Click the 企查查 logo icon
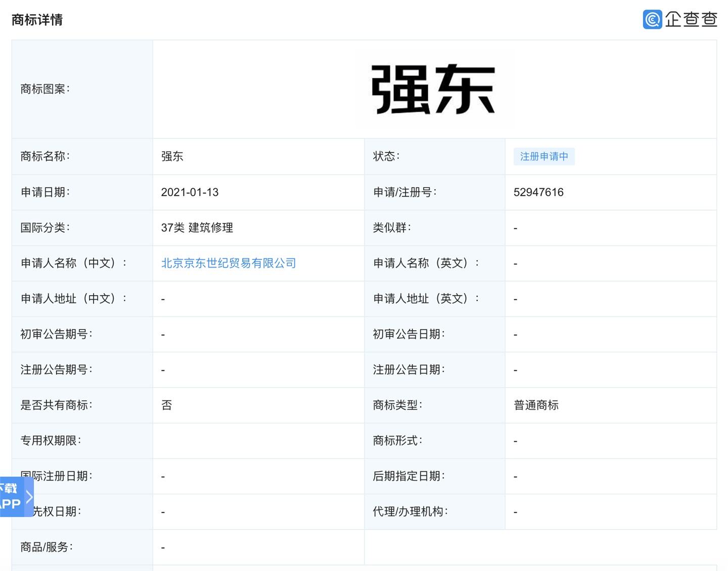Image resolution: width=728 pixels, height=571 pixels. coord(652,19)
